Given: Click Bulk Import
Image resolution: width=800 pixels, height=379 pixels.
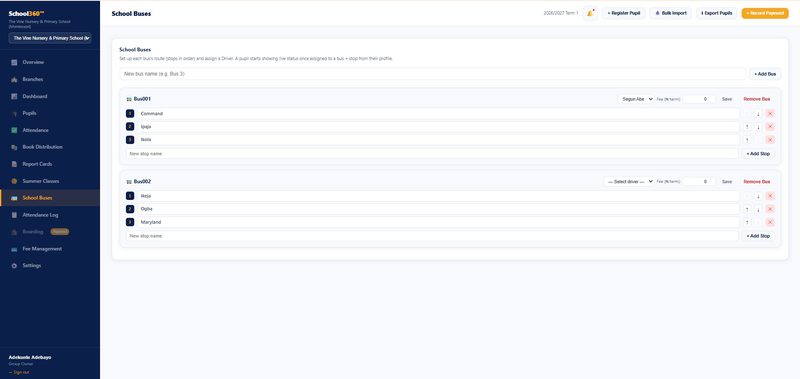Looking at the screenshot, I should click(670, 13).
